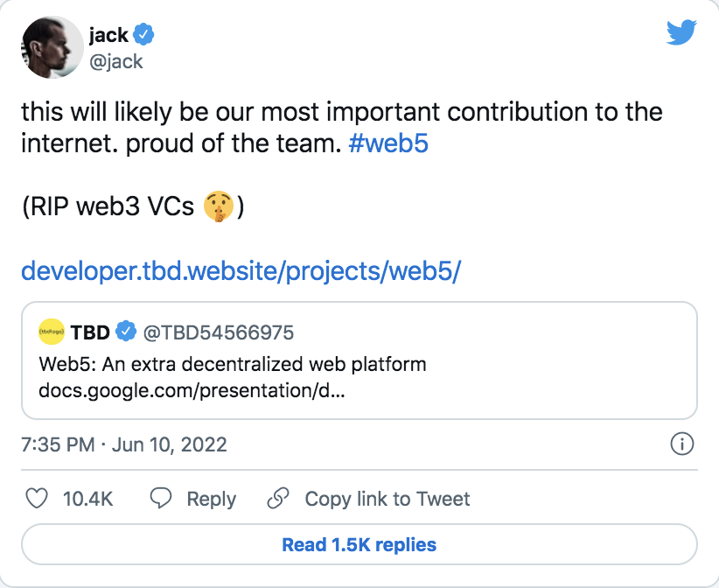719x588 pixels.
Task: Click jack's profile avatar
Action: pyautogui.click(x=52, y=47)
